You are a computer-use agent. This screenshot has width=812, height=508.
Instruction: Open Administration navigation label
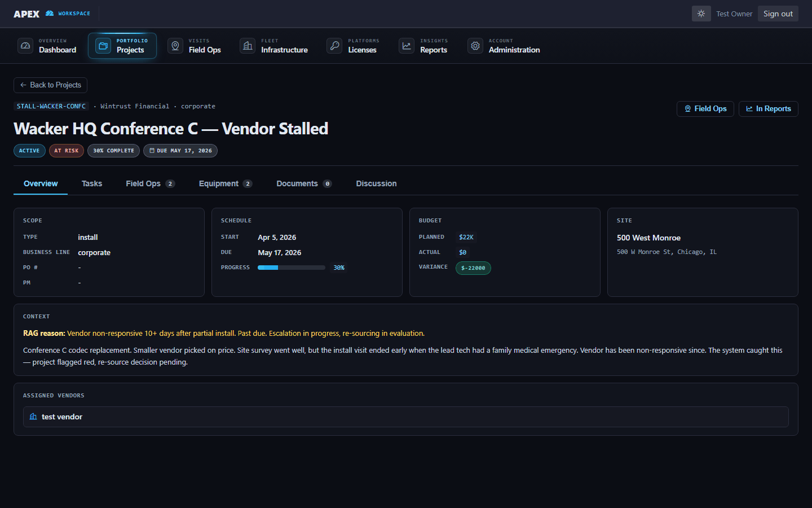[x=514, y=50]
